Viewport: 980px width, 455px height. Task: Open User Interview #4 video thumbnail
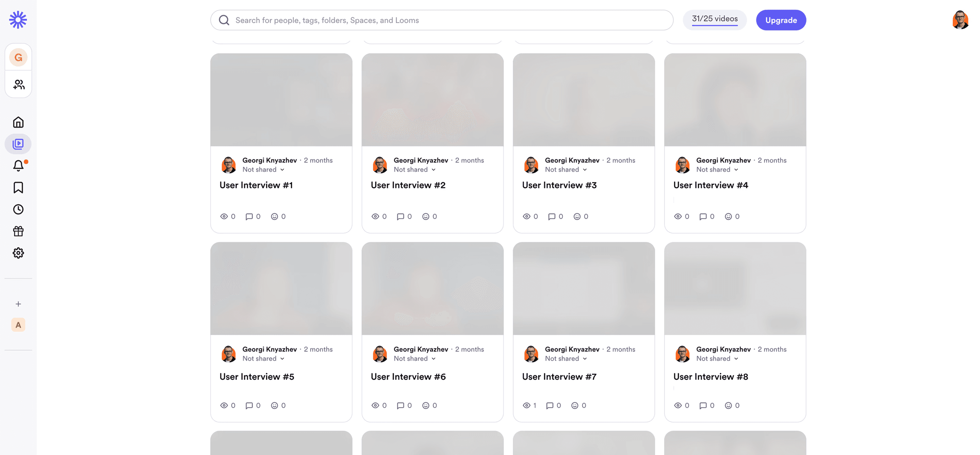[735, 100]
